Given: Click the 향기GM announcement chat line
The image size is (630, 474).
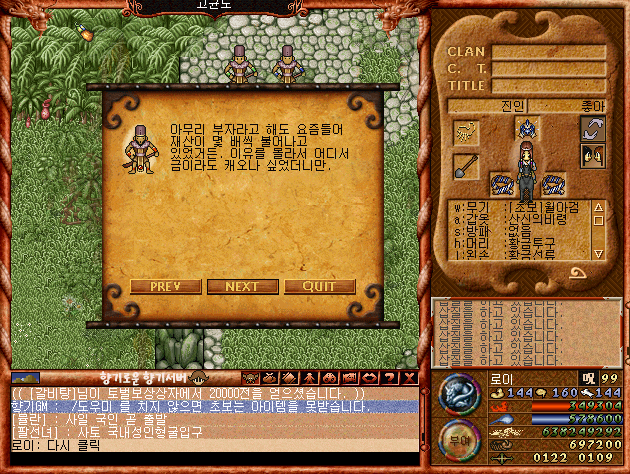Looking at the screenshot, I should coord(215,407).
